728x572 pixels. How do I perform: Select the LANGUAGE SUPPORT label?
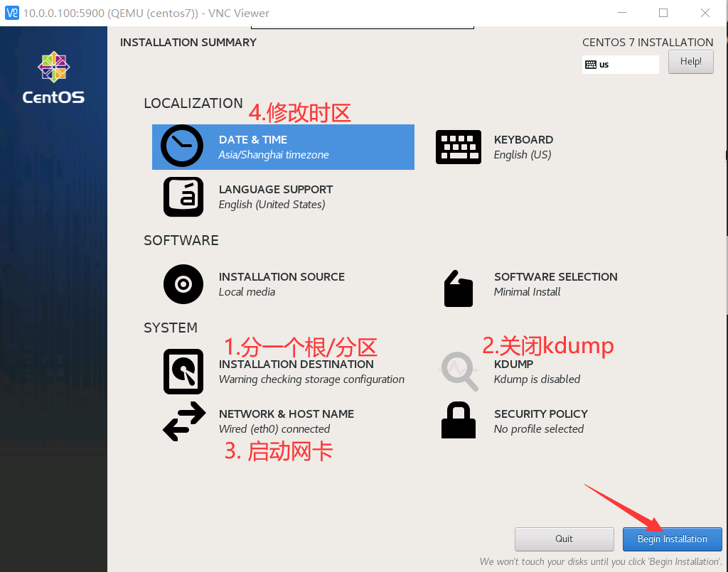(x=276, y=189)
